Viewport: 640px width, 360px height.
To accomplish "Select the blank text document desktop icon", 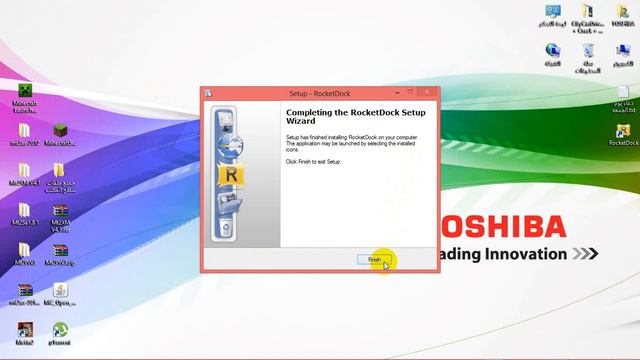I will (x=623, y=98).
